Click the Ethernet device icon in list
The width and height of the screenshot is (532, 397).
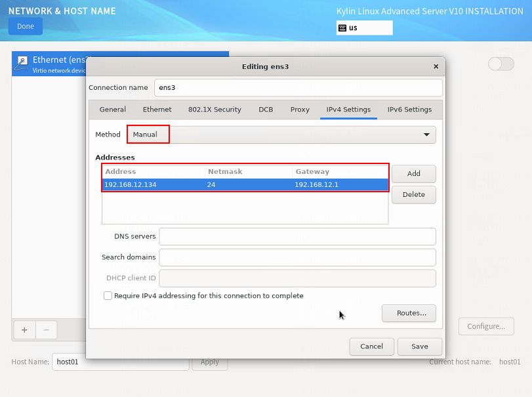pos(22,64)
